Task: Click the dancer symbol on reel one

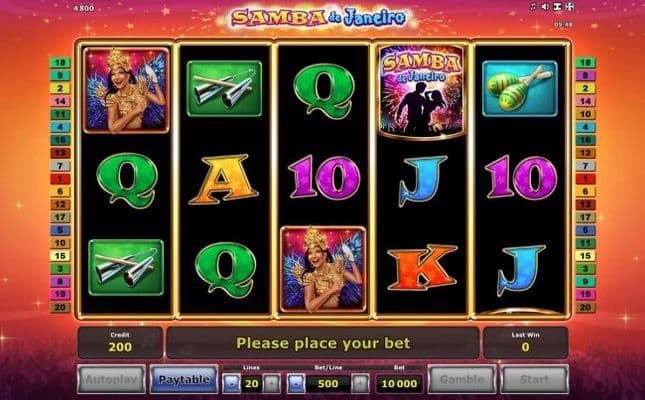Action: point(126,90)
